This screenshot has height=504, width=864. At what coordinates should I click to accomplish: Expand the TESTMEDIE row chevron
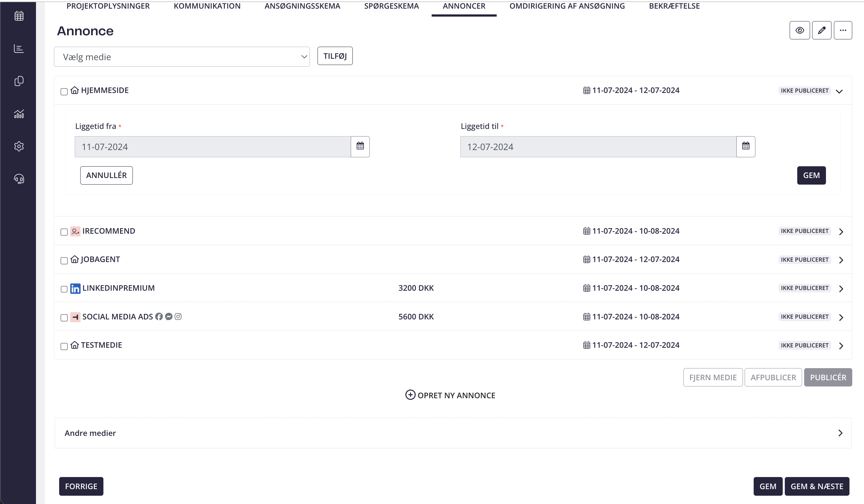(841, 346)
